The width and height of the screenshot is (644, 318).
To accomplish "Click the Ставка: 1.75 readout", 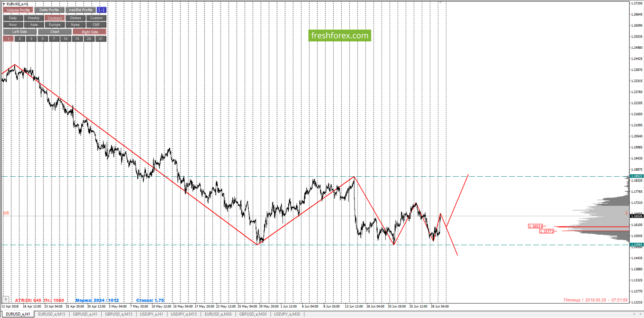I will (x=150, y=300).
